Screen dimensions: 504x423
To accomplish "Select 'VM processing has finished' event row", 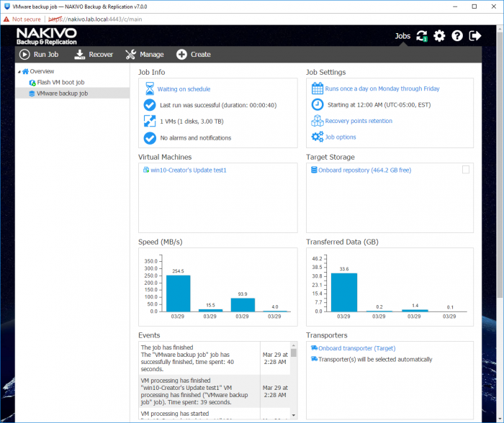I will [215, 391].
